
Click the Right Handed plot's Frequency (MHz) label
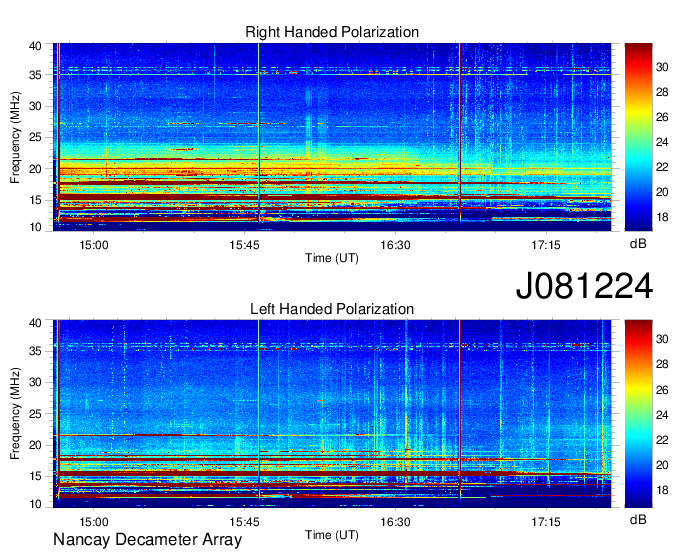pyautogui.click(x=15, y=137)
